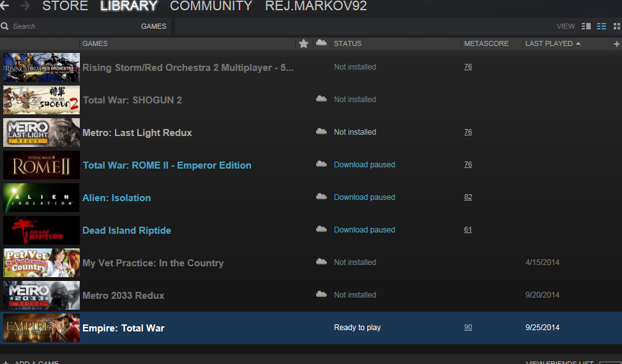Screen dimensions: 622x364
Task: Click Ready to play status text
Action: pyautogui.click(x=358, y=327)
